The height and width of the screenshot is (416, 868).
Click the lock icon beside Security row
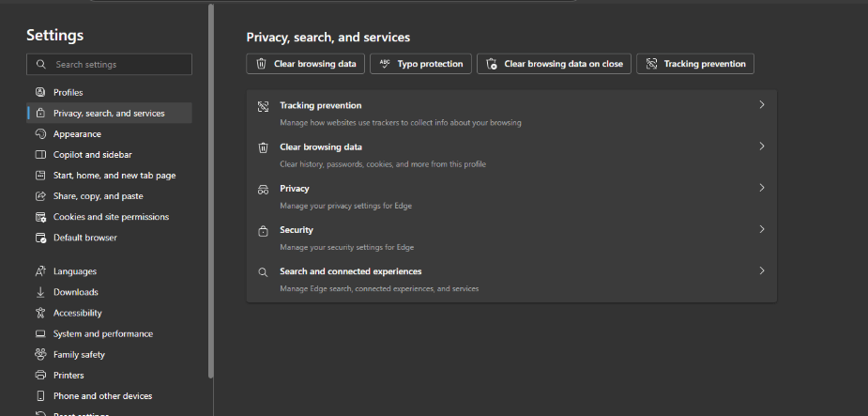(263, 231)
